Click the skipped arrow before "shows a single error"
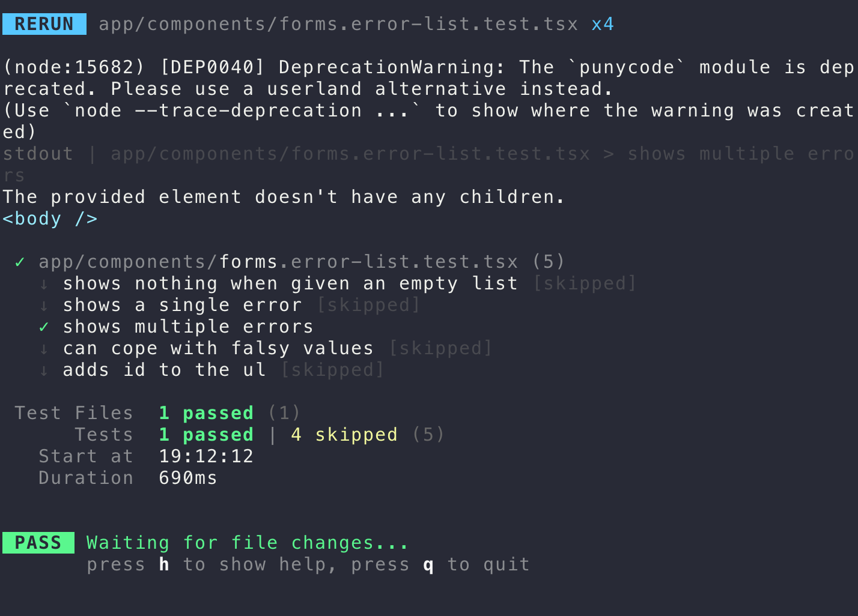The width and height of the screenshot is (858, 616). (44, 306)
